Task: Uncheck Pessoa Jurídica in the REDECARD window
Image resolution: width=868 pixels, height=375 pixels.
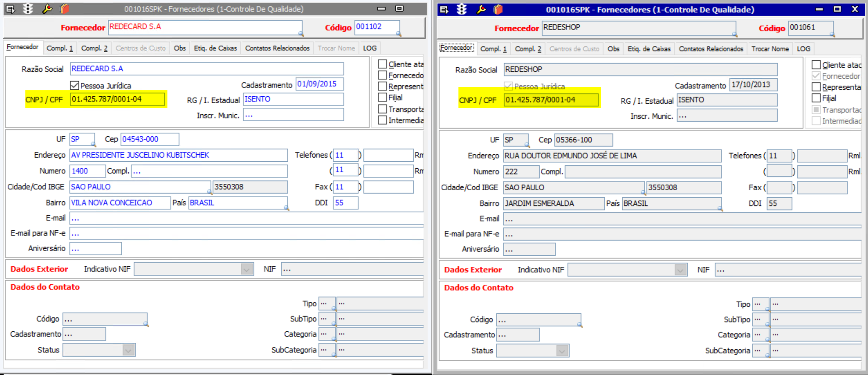Action: 74,85
